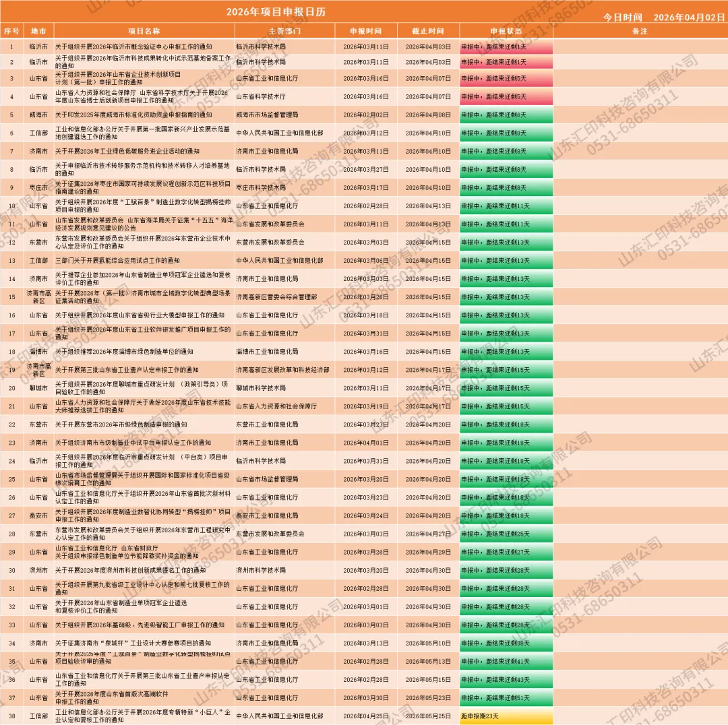
Task: Click the "2026年03月27日" start date in row 8
Action: click(x=366, y=169)
